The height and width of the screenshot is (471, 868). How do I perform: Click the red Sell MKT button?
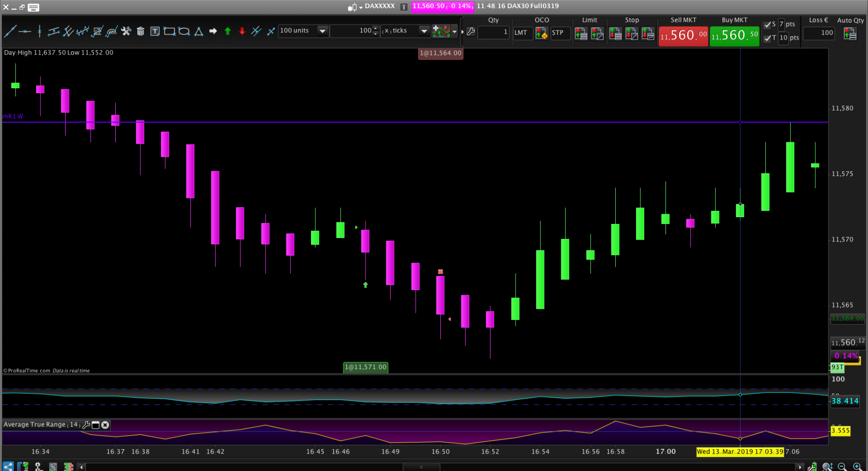pos(683,36)
